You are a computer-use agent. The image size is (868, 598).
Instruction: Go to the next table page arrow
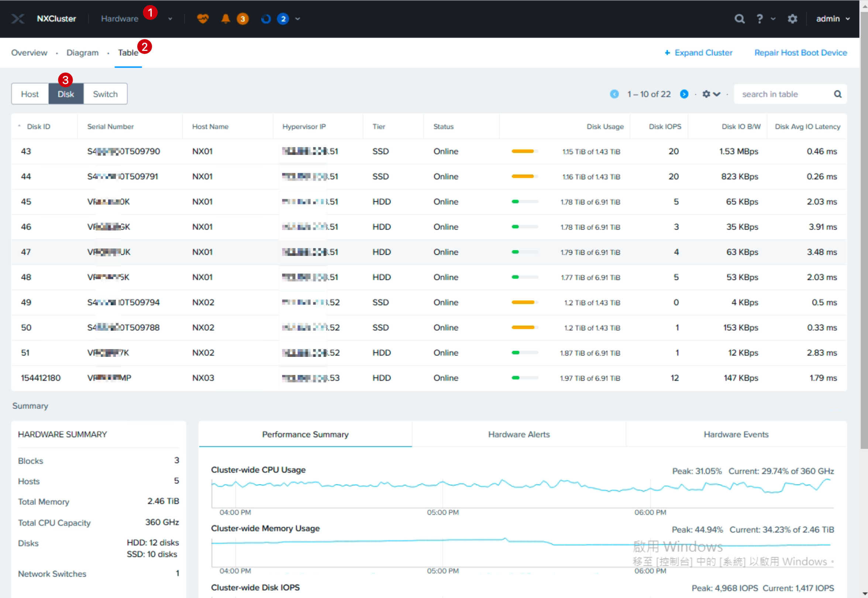684,94
